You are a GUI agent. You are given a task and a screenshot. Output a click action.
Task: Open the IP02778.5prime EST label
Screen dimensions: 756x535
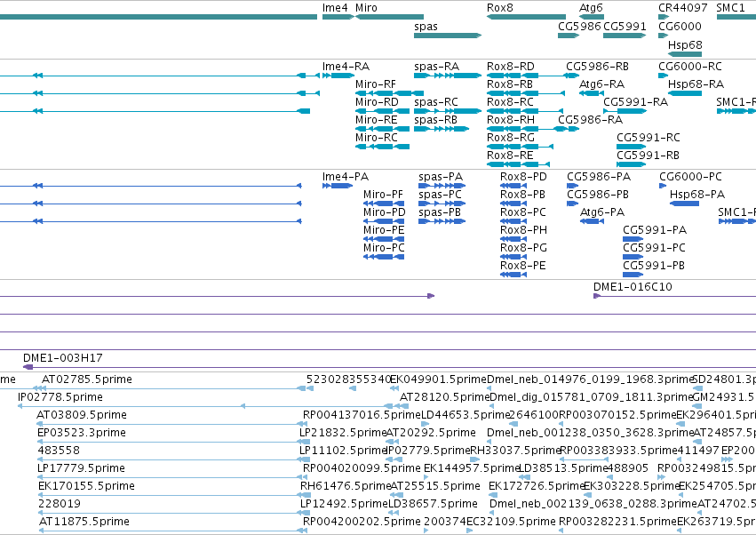60,397
